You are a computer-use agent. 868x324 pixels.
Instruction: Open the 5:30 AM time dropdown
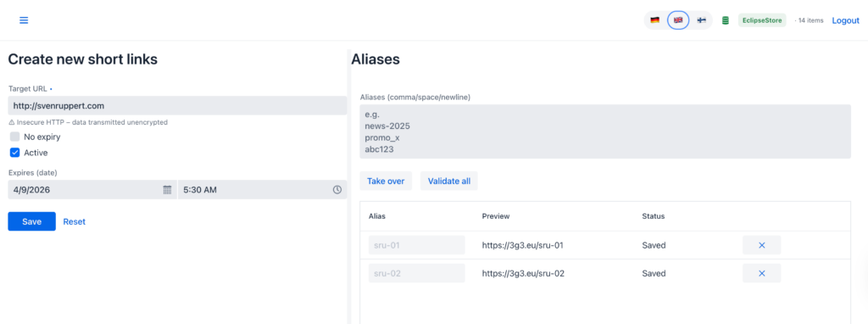coord(263,190)
